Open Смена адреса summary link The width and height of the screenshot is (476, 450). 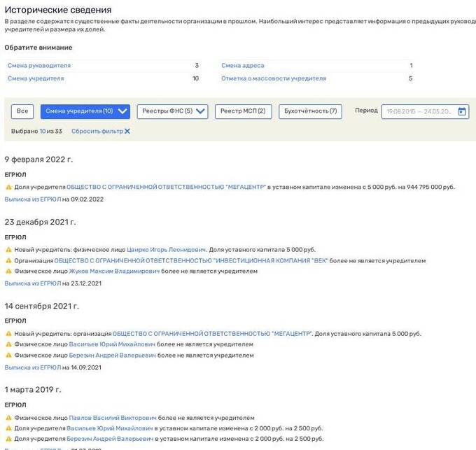[x=243, y=66]
